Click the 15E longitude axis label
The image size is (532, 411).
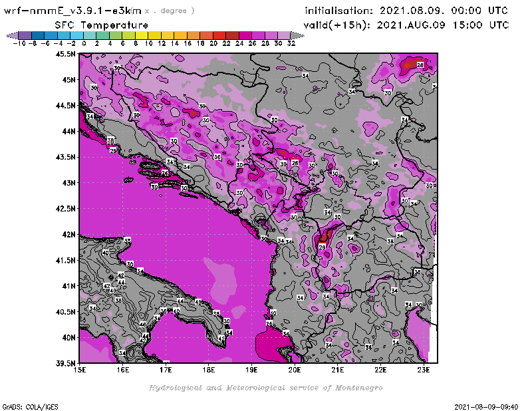click(80, 370)
